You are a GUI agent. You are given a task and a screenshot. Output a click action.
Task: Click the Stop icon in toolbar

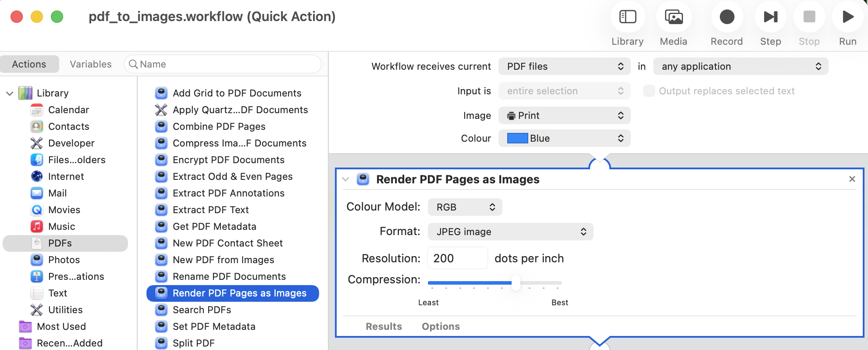tap(809, 17)
